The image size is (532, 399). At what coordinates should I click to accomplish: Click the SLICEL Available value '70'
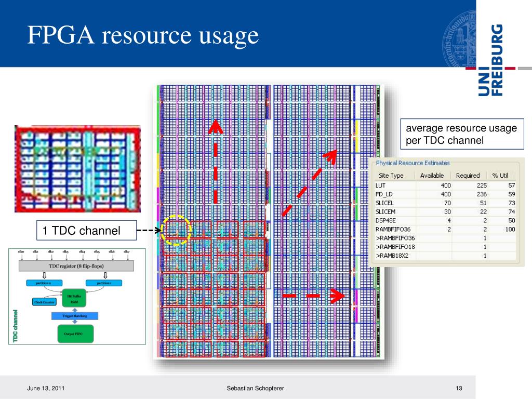(x=447, y=203)
